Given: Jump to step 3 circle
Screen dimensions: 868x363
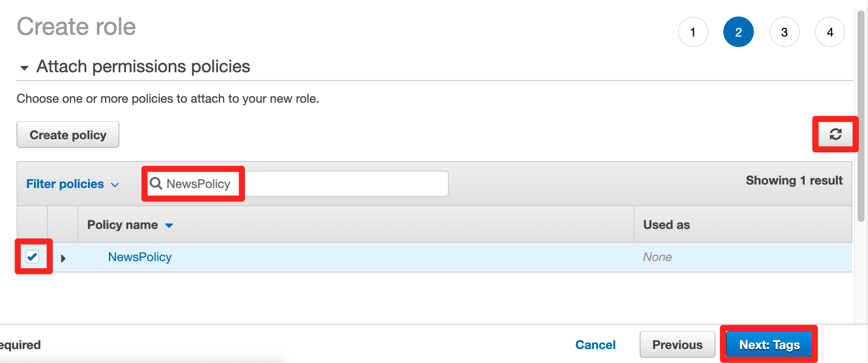Looking at the screenshot, I should click(x=784, y=32).
